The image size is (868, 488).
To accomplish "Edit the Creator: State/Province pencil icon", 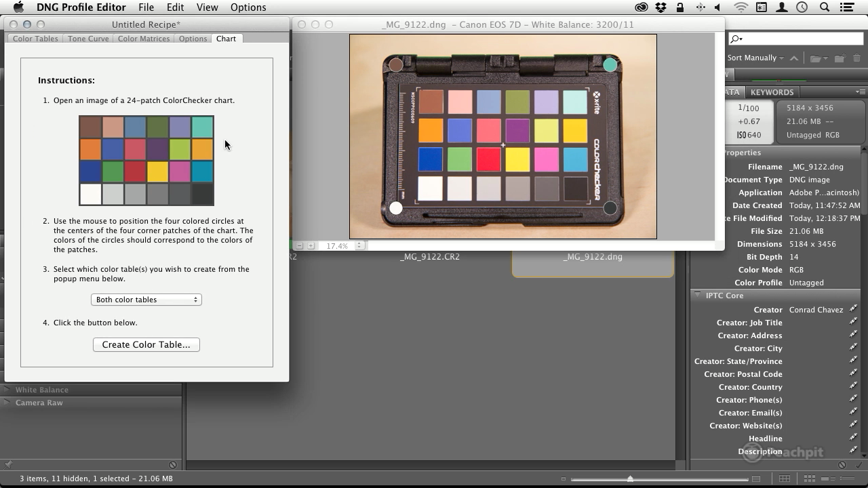I will coord(854,361).
